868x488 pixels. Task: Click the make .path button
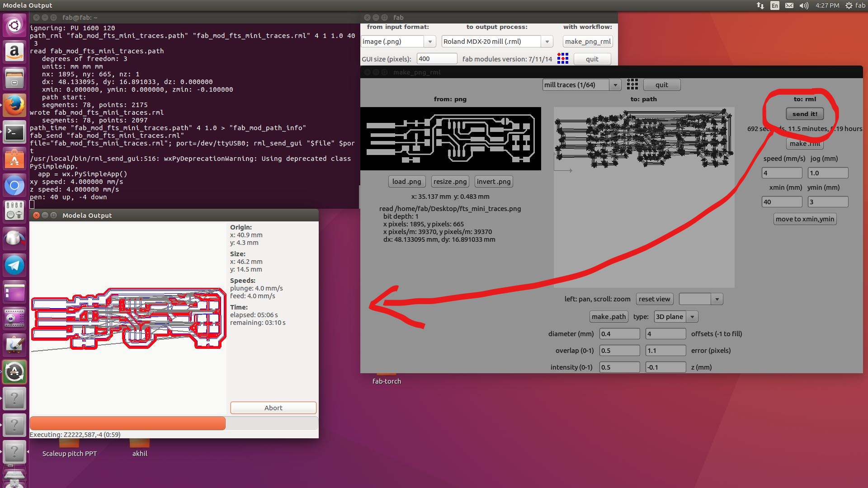608,317
